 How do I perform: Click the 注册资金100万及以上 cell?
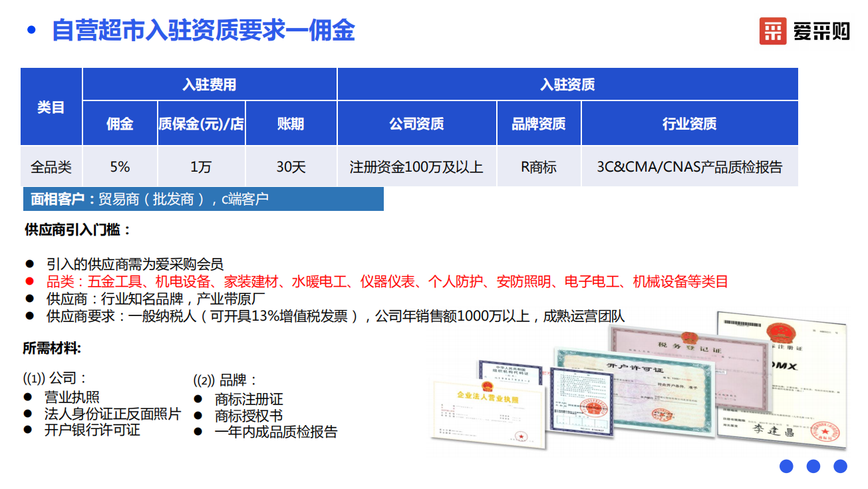(x=417, y=166)
